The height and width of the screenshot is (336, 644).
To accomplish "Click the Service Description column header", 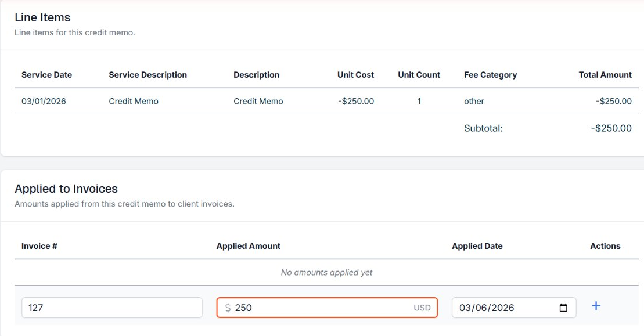I will (x=147, y=75).
